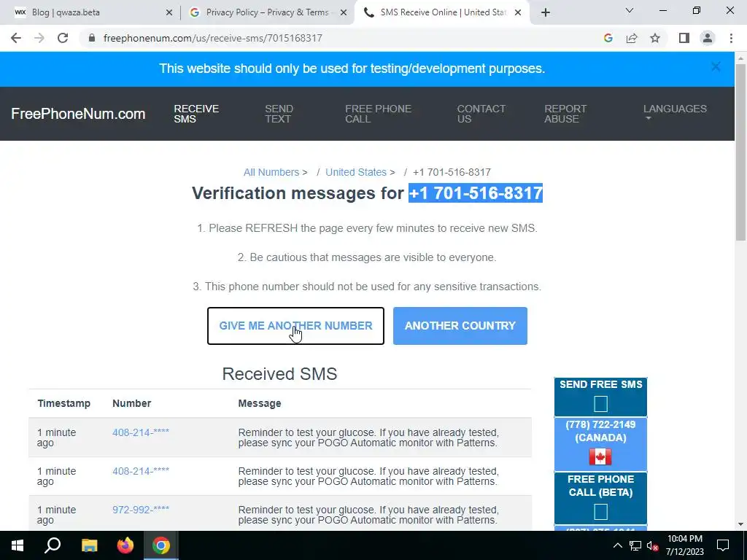This screenshot has width=747, height=560.
Task: Open the Windows notification center
Action: click(723, 545)
